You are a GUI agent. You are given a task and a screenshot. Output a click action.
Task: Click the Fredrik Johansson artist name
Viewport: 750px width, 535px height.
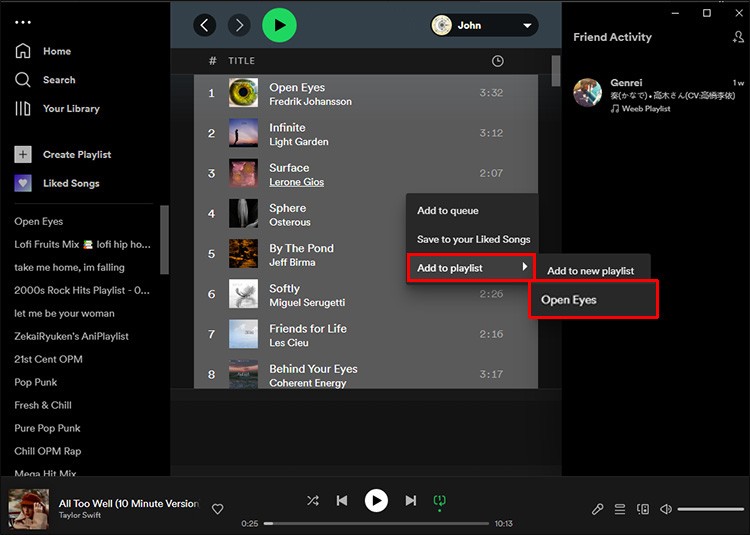click(x=310, y=102)
